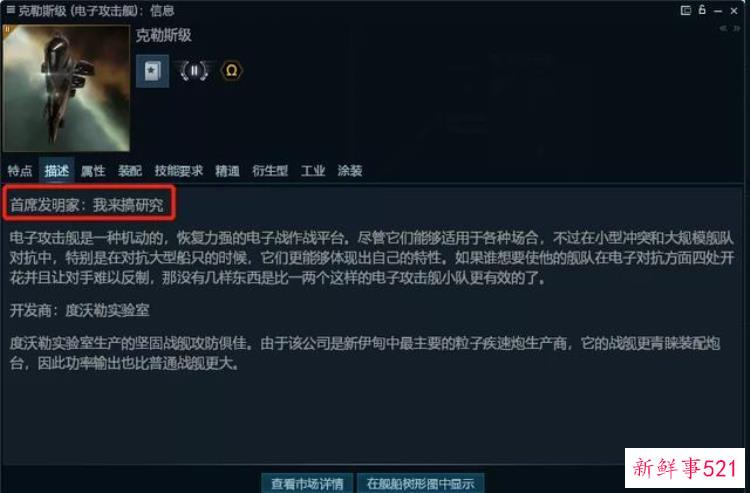Open the 技能要求 tab
Image resolution: width=750 pixels, height=493 pixels.
tap(179, 171)
